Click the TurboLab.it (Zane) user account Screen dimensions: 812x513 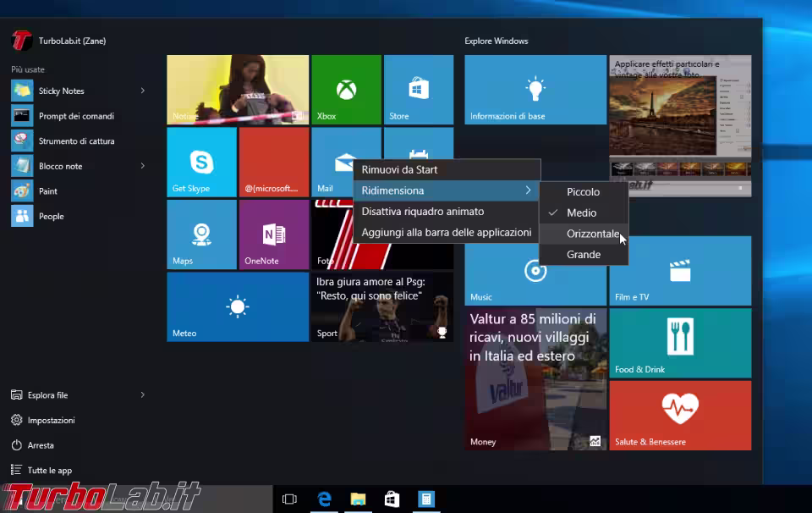click(59, 41)
